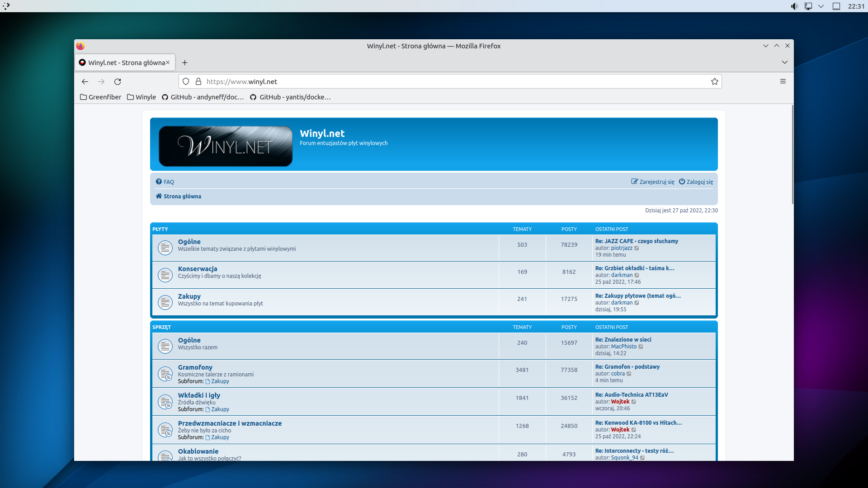Open the Firefox hamburger menu
The width and height of the screenshot is (868, 488).
pyautogui.click(x=783, y=82)
